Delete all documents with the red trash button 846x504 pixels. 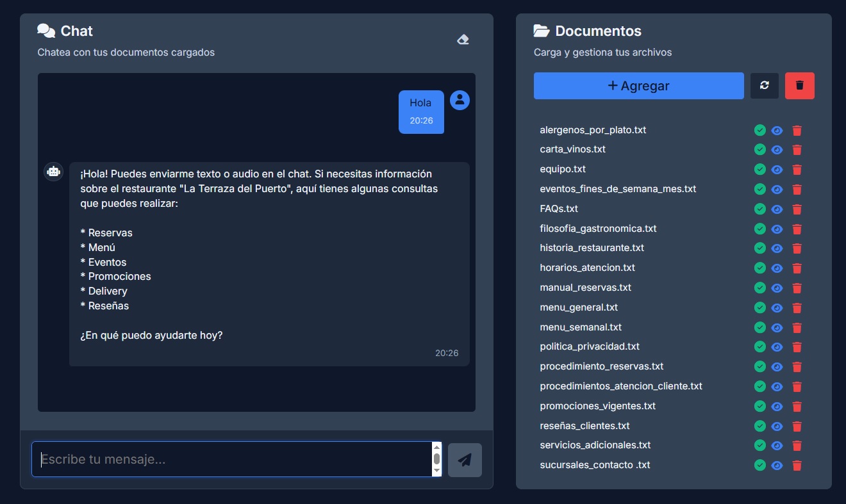[799, 85]
